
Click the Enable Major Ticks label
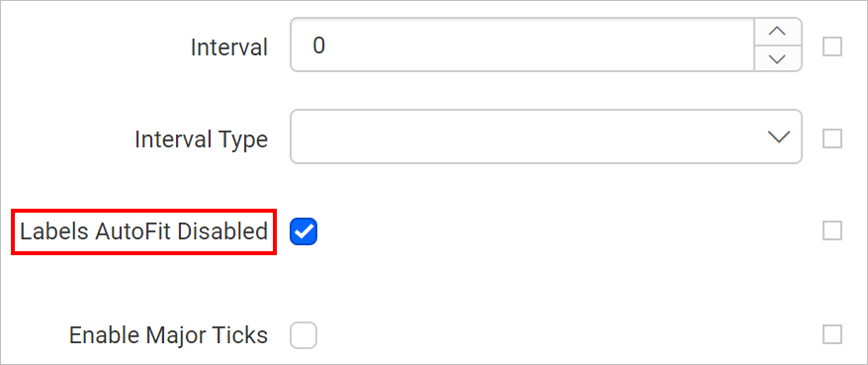pos(168,335)
